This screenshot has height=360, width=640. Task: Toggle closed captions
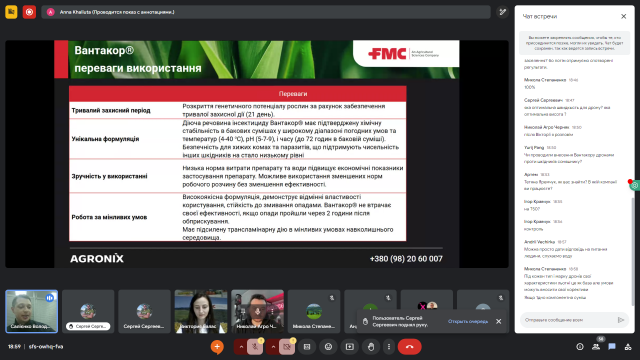click(307, 347)
